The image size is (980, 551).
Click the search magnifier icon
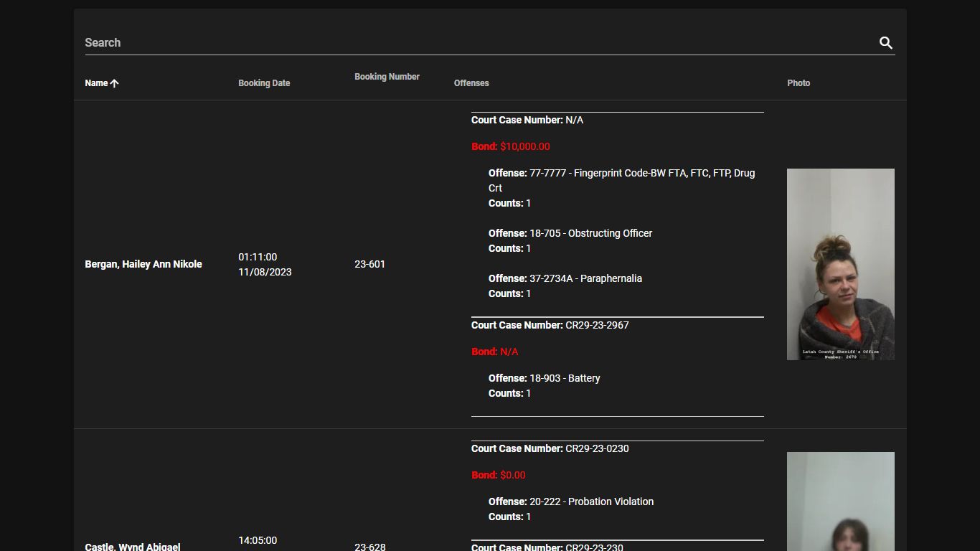[x=886, y=43]
